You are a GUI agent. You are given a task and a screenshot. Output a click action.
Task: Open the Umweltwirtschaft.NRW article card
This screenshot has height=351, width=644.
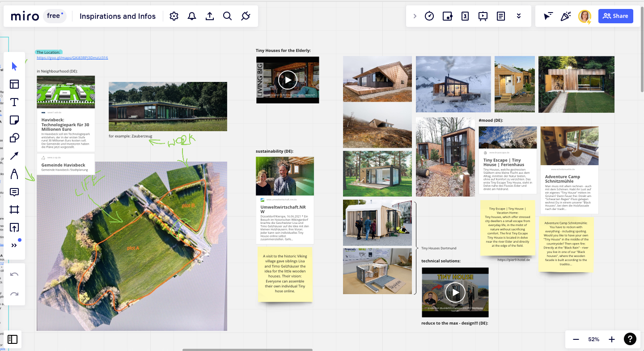[x=285, y=200]
